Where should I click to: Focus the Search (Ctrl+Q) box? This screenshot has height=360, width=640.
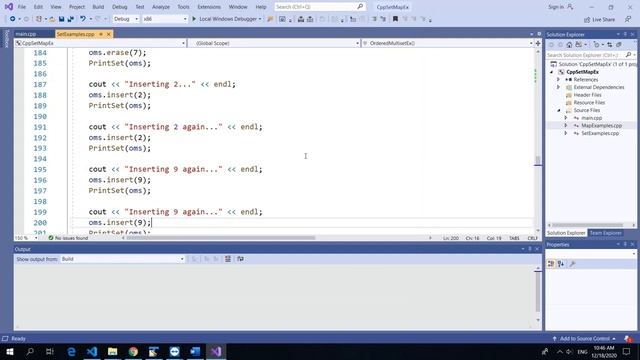319,7
